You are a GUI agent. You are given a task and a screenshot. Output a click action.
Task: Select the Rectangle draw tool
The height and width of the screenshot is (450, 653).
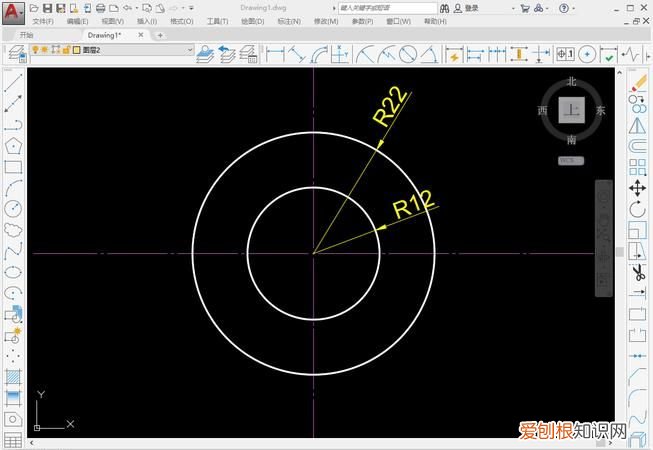point(13,166)
